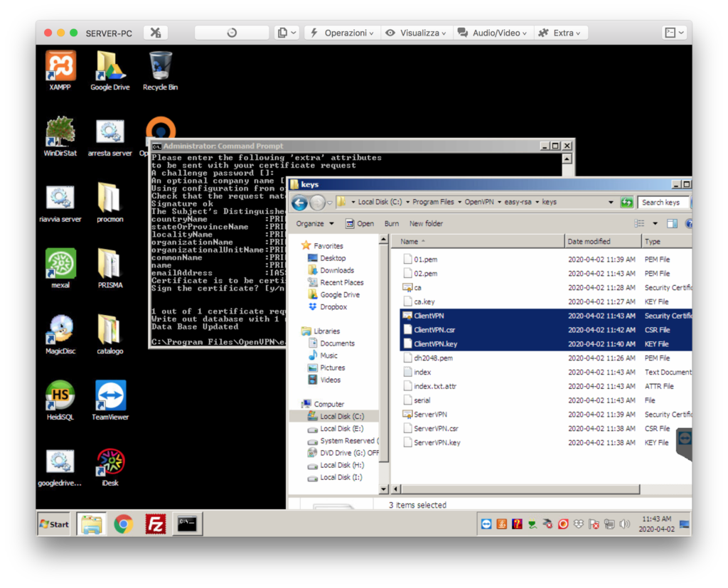Screen dimensions: 728x588
Task: Expand the address bar history dropdown
Action: [x=611, y=203]
